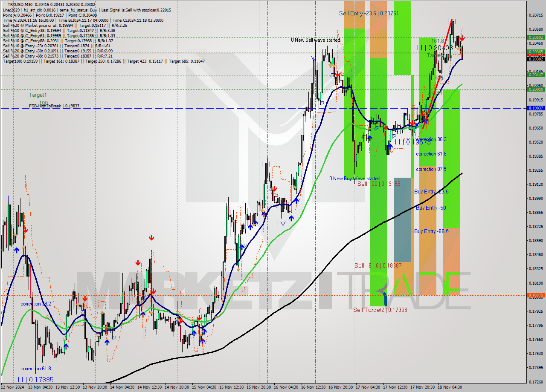Select the 'Sell 100 | 0.19159' label
The width and height of the screenshot is (546, 392).
point(379,184)
